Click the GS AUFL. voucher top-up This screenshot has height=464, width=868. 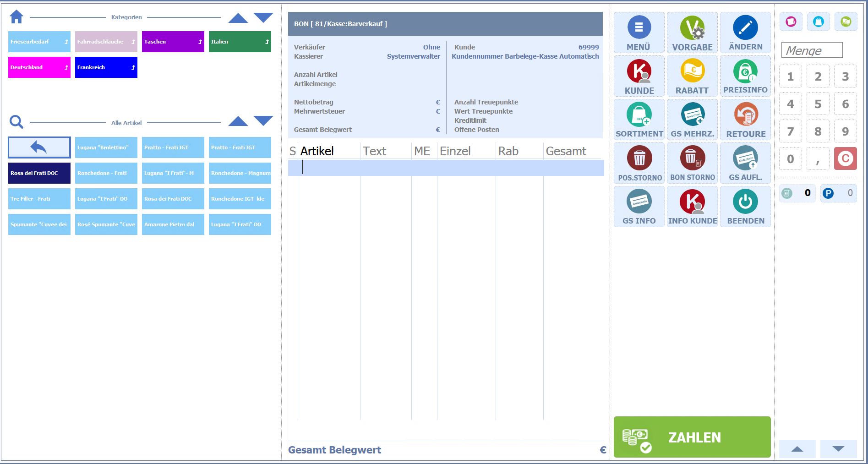[745, 164]
